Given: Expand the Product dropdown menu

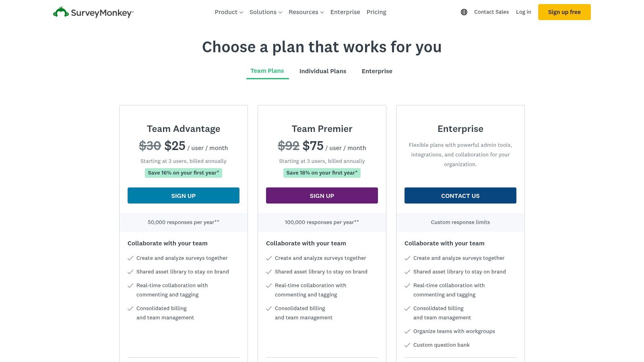Looking at the screenshot, I should point(228,12).
